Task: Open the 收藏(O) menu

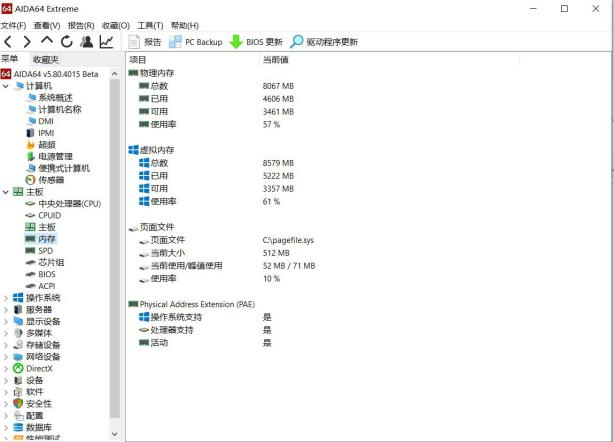Action: click(116, 25)
